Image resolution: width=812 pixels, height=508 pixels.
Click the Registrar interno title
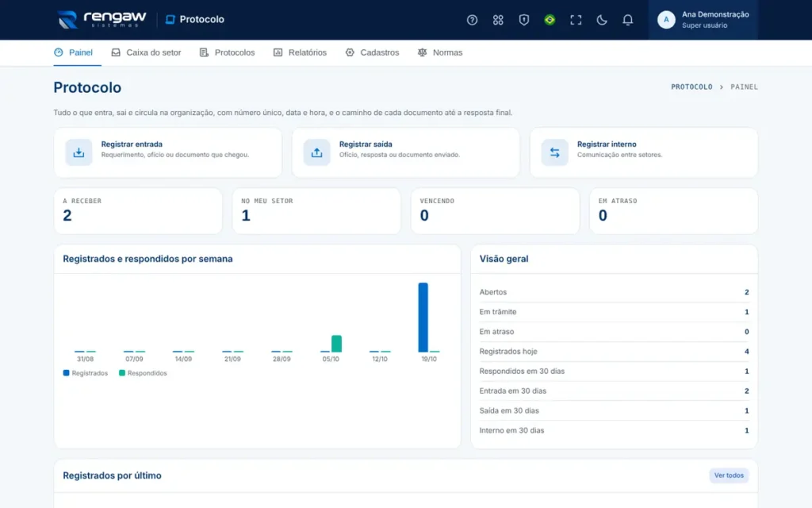tap(607, 144)
